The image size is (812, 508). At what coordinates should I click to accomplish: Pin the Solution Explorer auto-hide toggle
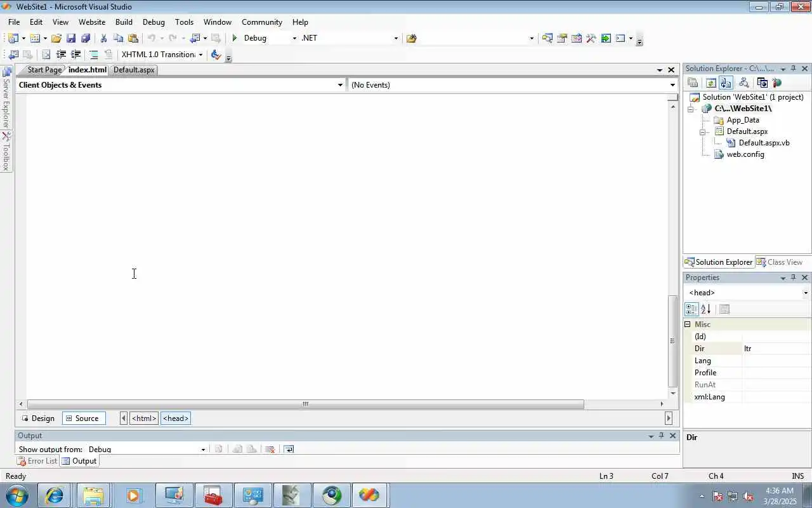click(x=794, y=69)
